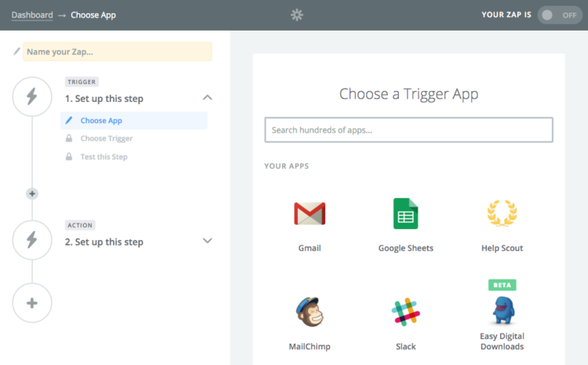This screenshot has width=588, height=365.
Task: Choose the Help Scout laurel icon
Action: [502, 214]
